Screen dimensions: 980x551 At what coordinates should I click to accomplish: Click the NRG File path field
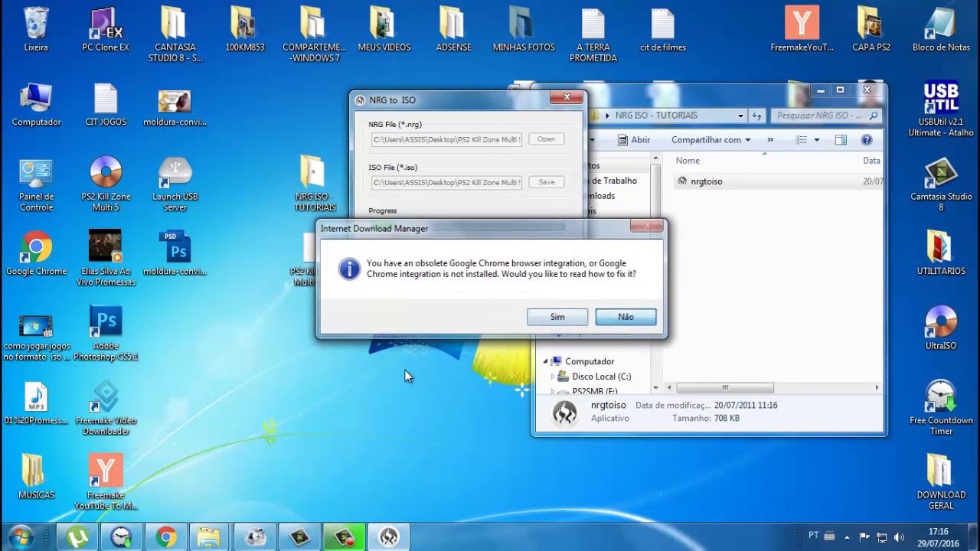446,139
